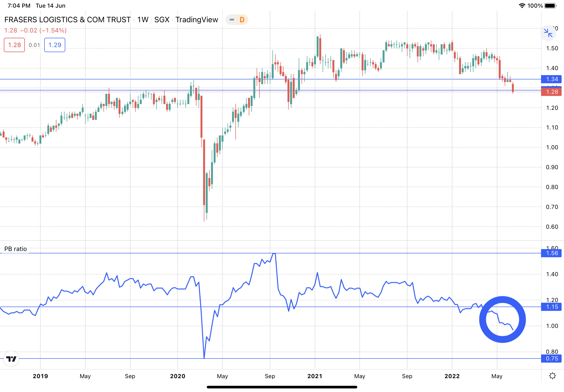Image resolution: width=564 pixels, height=392 pixels.
Task: Tap the battery indicator icon
Action: tap(550, 6)
